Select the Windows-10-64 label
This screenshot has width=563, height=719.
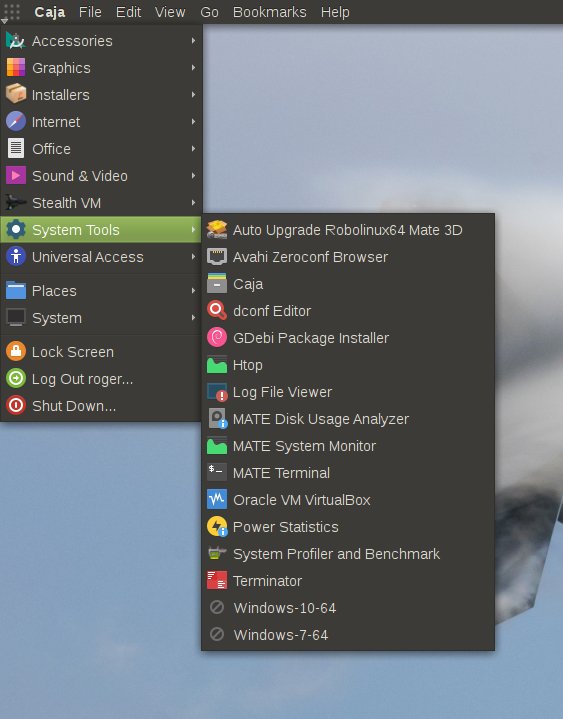tap(285, 608)
